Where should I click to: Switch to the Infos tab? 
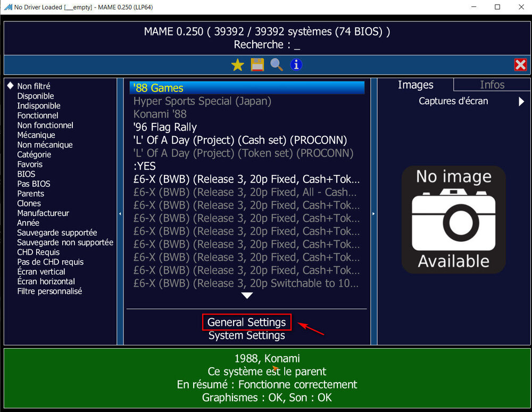492,85
